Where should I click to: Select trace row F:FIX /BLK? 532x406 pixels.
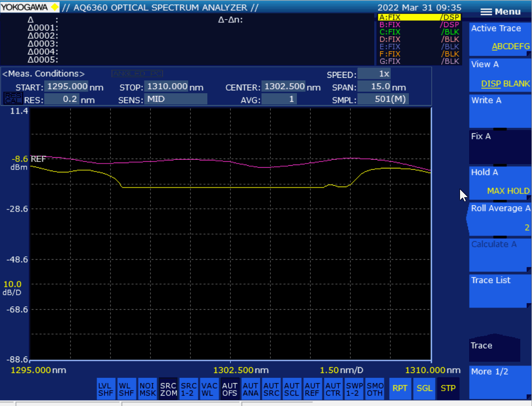(x=420, y=54)
